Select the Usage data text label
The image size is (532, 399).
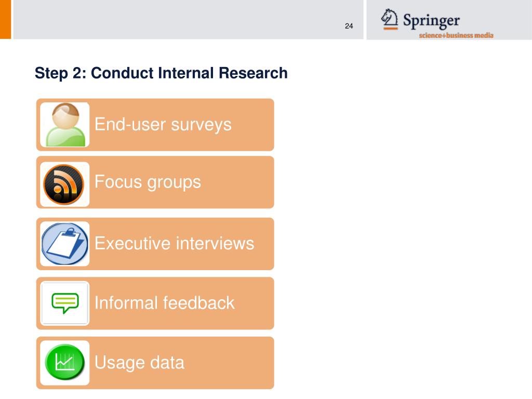click(x=139, y=363)
